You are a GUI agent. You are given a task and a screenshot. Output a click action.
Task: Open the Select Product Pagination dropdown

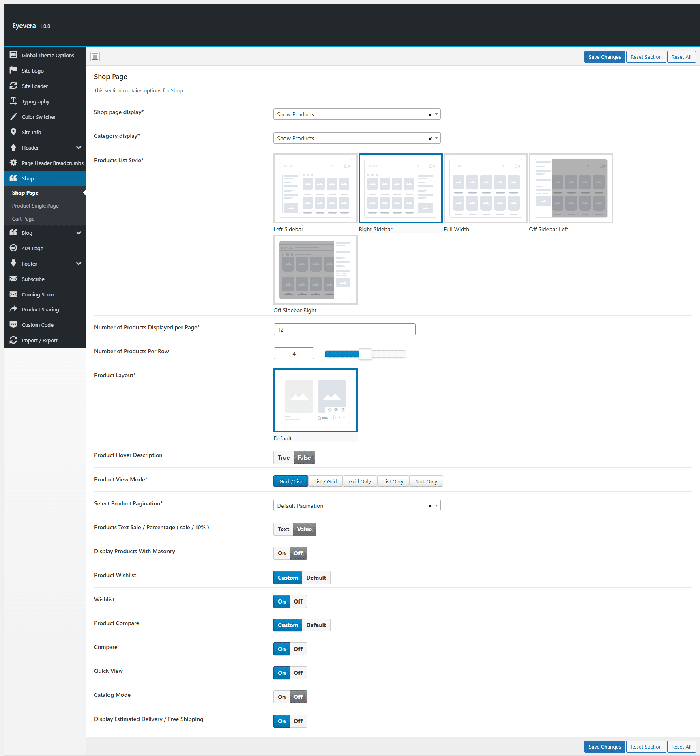pyautogui.click(x=357, y=506)
